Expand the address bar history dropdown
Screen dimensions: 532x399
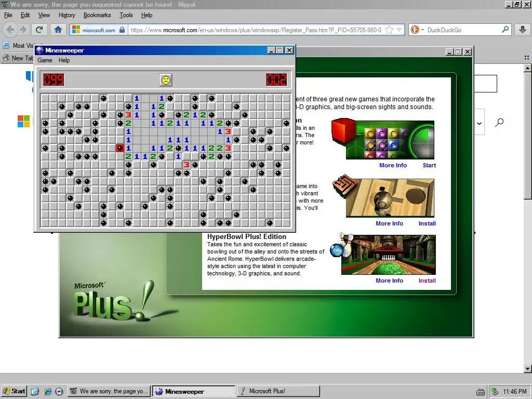[x=400, y=30]
